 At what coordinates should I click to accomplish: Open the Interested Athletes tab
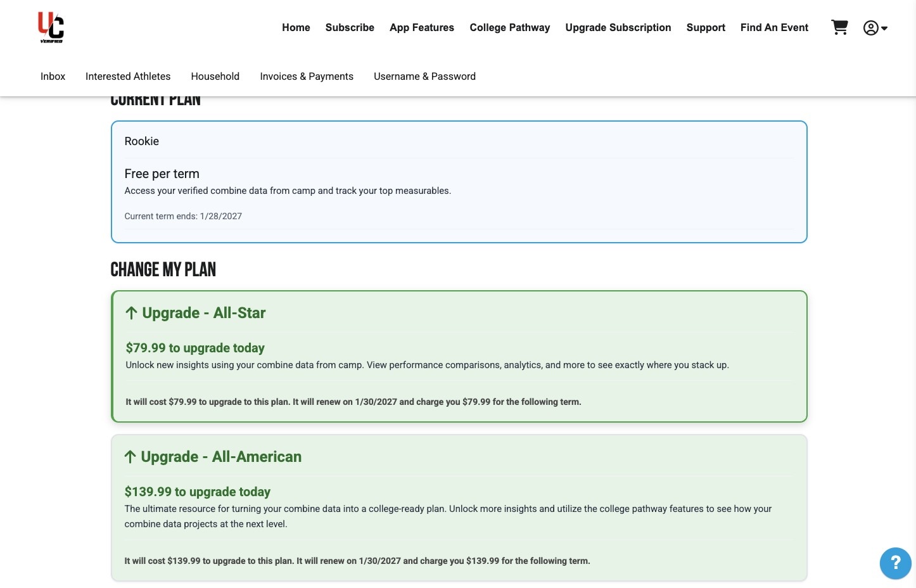tap(128, 77)
